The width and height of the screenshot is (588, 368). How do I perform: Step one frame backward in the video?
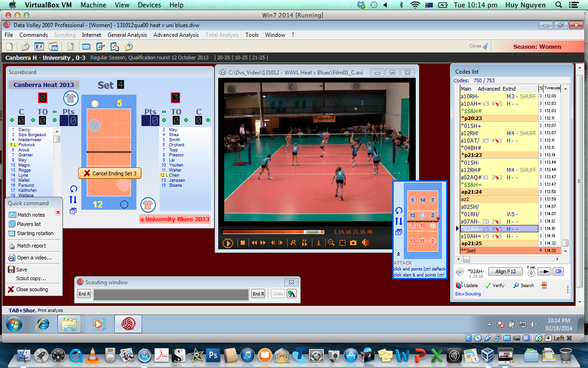click(x=273, y=243)
